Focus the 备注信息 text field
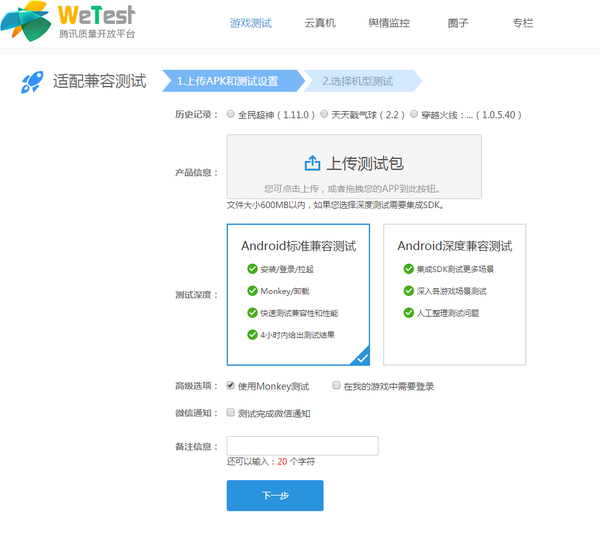 pyautogui.click(x=302, y=446)
